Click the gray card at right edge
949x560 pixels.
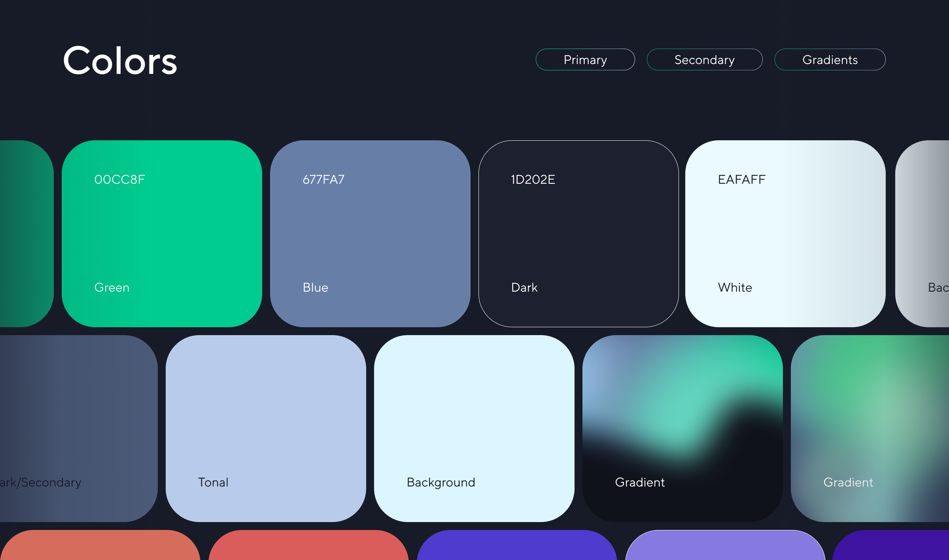pos(923,234)
